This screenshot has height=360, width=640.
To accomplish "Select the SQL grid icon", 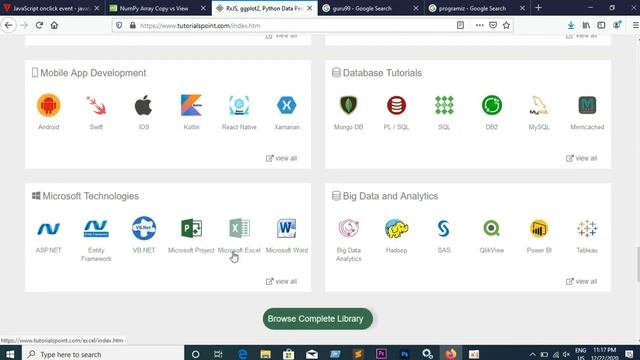I will 444,105.
